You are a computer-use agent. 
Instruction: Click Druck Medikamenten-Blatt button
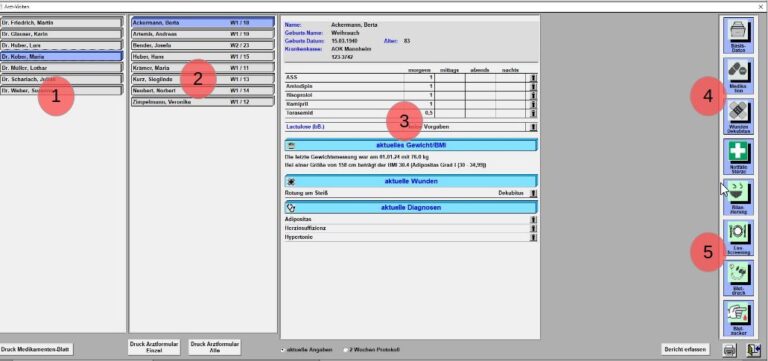click(x=36, y=349)
